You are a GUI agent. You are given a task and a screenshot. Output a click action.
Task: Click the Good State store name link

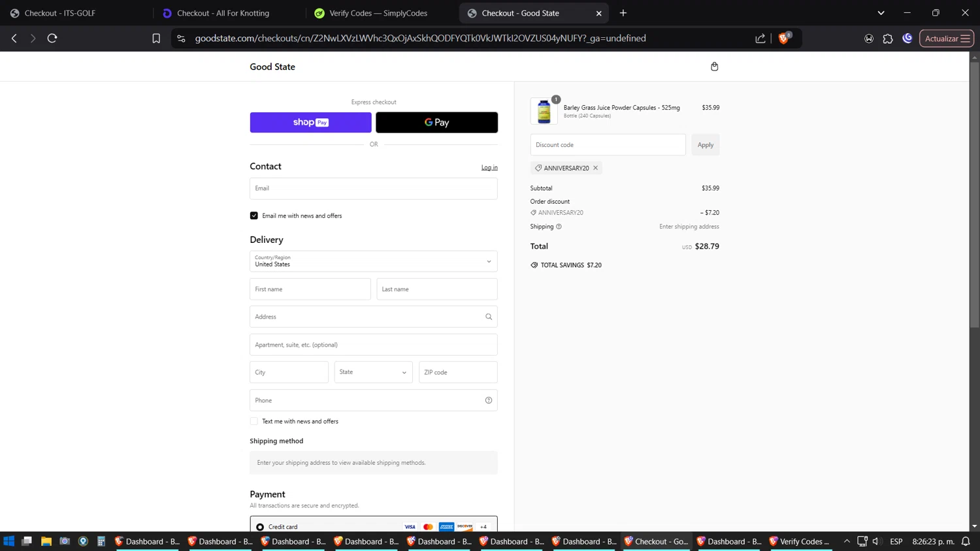[x=272, y=67]
